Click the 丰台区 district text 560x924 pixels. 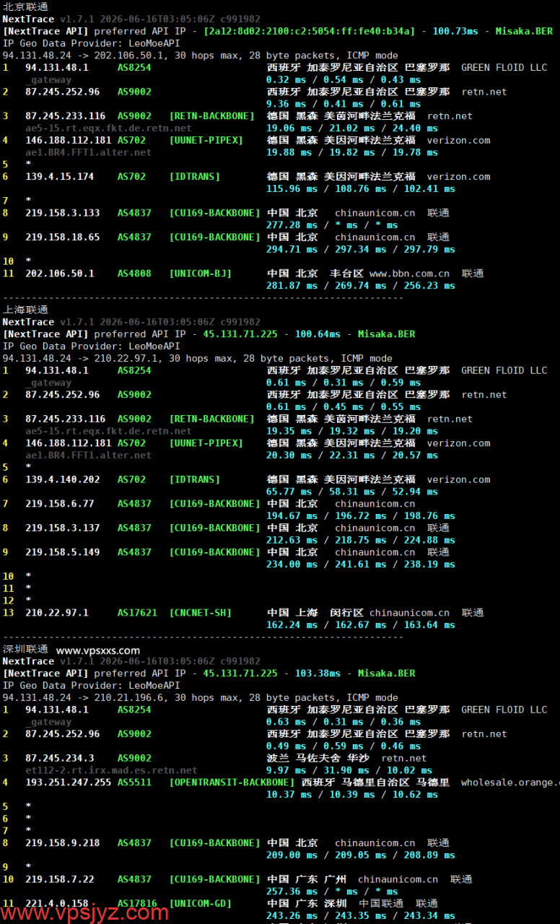point(346,274)
